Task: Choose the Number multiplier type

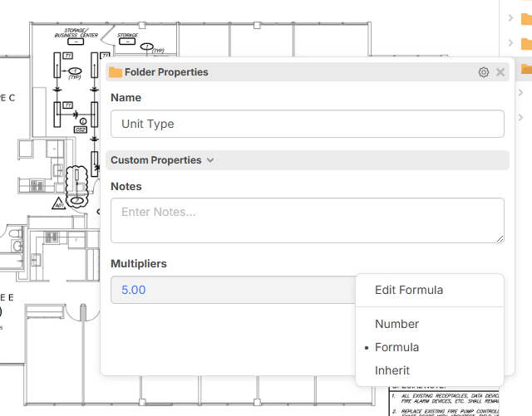Action: coord(397,324)
